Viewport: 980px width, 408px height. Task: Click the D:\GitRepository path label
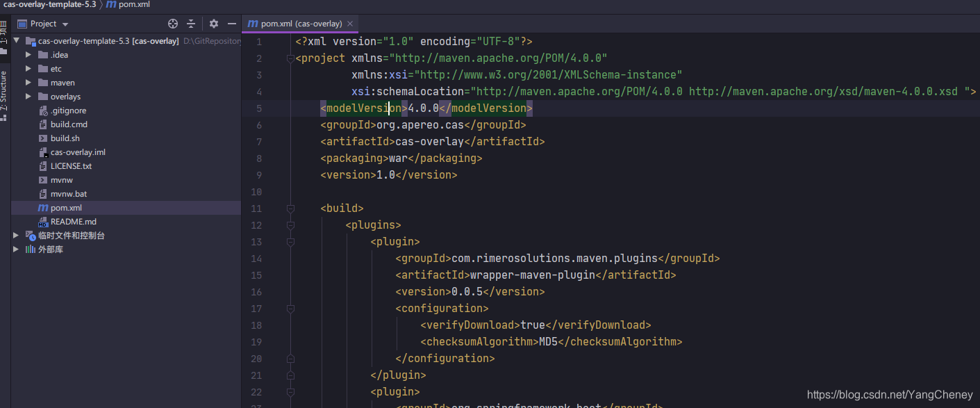click(x=212, y=41)
